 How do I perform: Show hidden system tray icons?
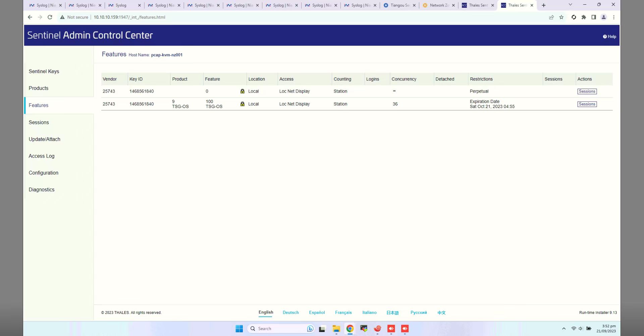pos(564,329)
